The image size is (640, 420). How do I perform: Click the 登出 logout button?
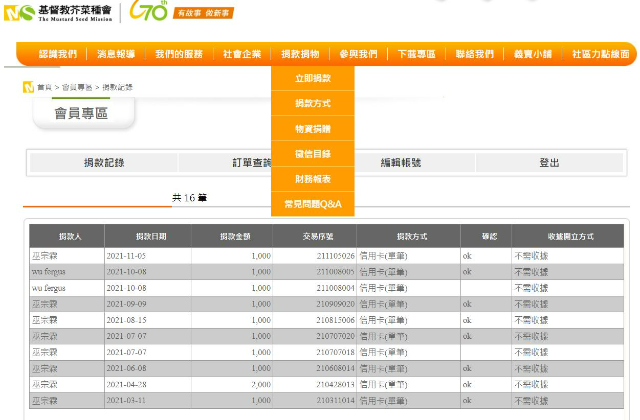tap(549, 163)
